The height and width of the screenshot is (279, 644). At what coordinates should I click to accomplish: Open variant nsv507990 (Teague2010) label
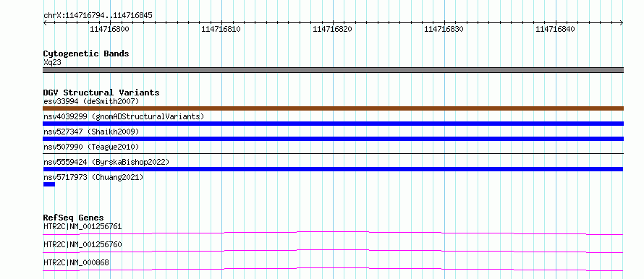point(91,147)
